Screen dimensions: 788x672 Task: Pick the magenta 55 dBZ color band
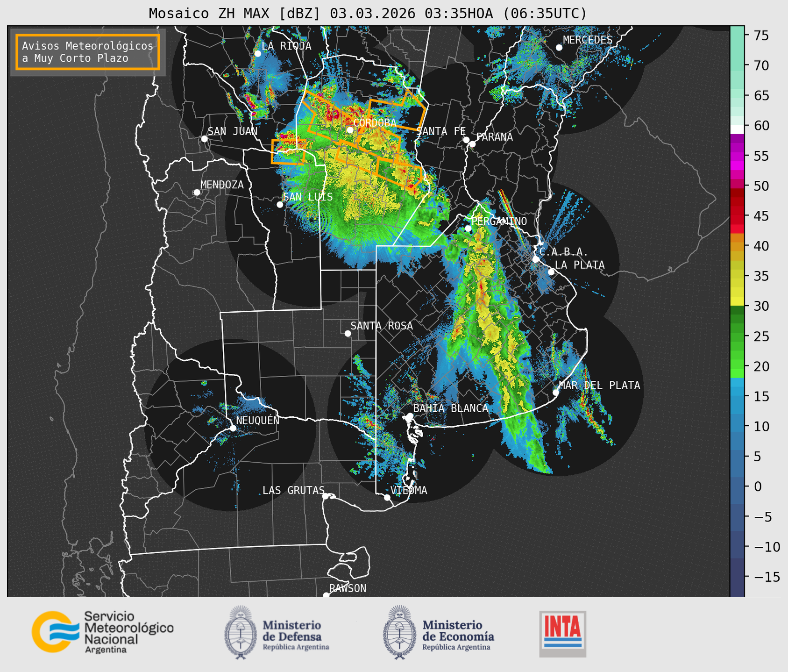(737, 156)
